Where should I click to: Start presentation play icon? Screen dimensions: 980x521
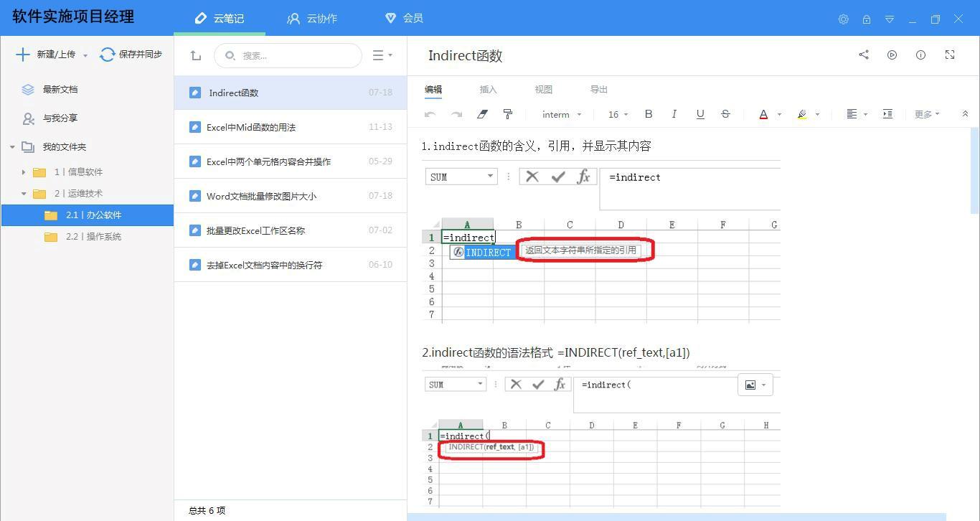(x=892, y=55)
